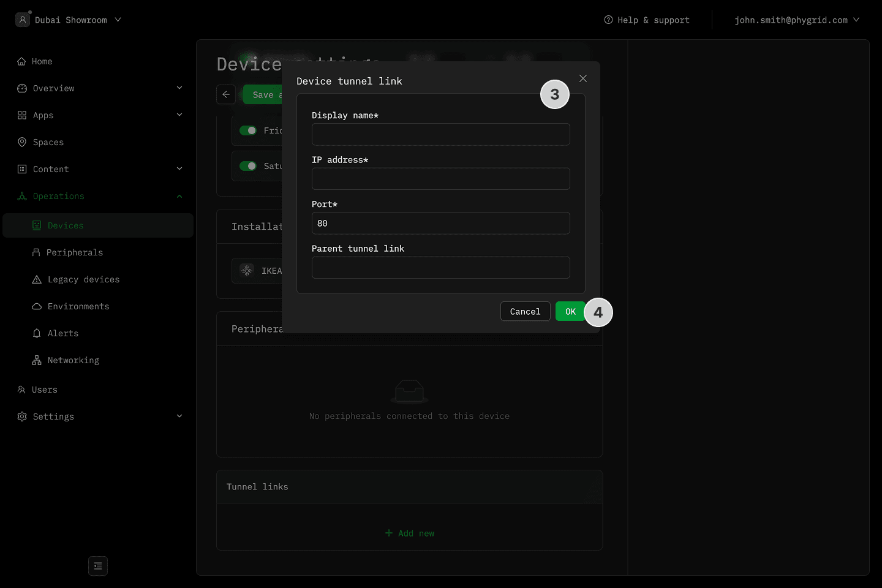Screen dimensions: 882x588
Task: Click the back arrow button
Action: [226, 94]
